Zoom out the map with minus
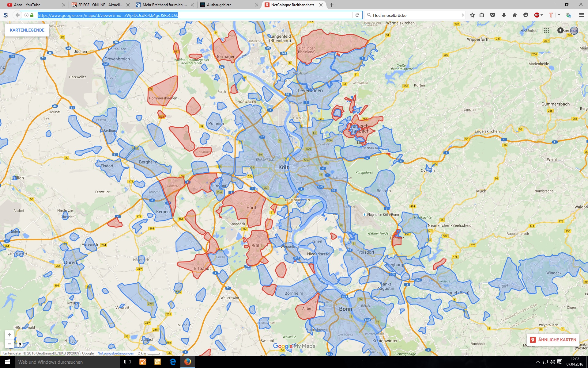 (x=9, y=344)
